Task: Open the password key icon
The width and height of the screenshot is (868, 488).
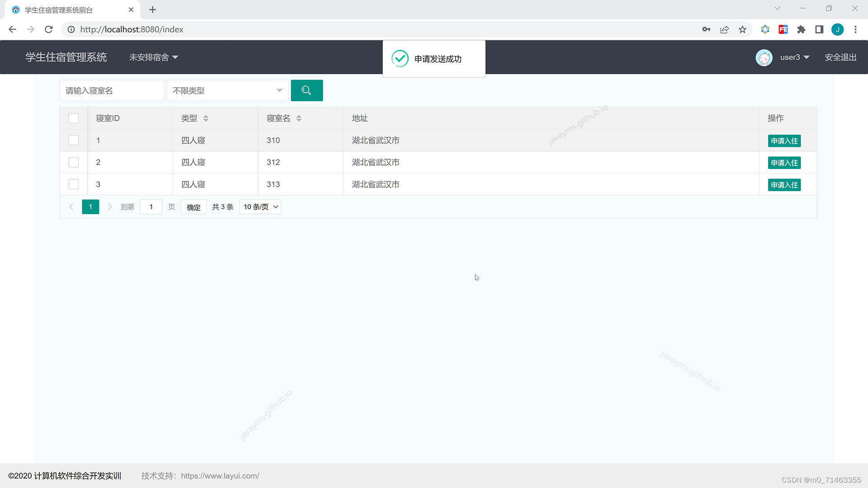Action: 706,29
